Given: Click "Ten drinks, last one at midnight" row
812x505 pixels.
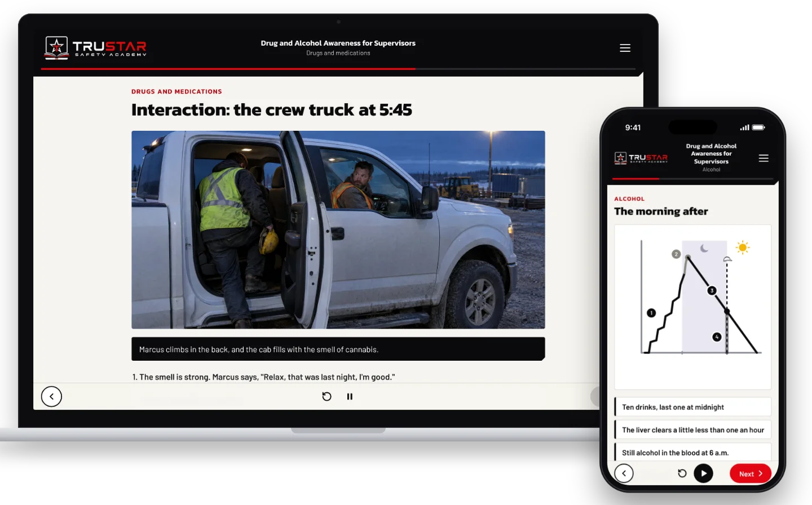Looking at the screenshot, I should pyautogui.click(x=693, y=407).
